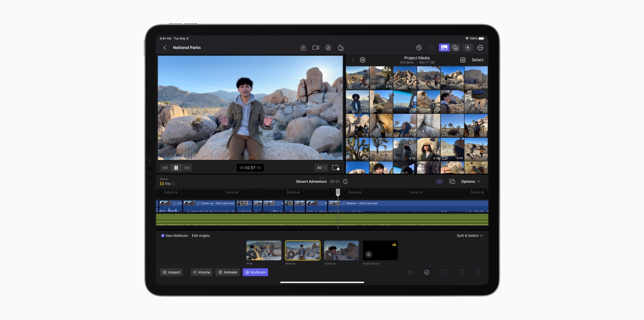Tap the timeline panel grab handle
The height and width of the screenshot is (320, 644).
322,177
